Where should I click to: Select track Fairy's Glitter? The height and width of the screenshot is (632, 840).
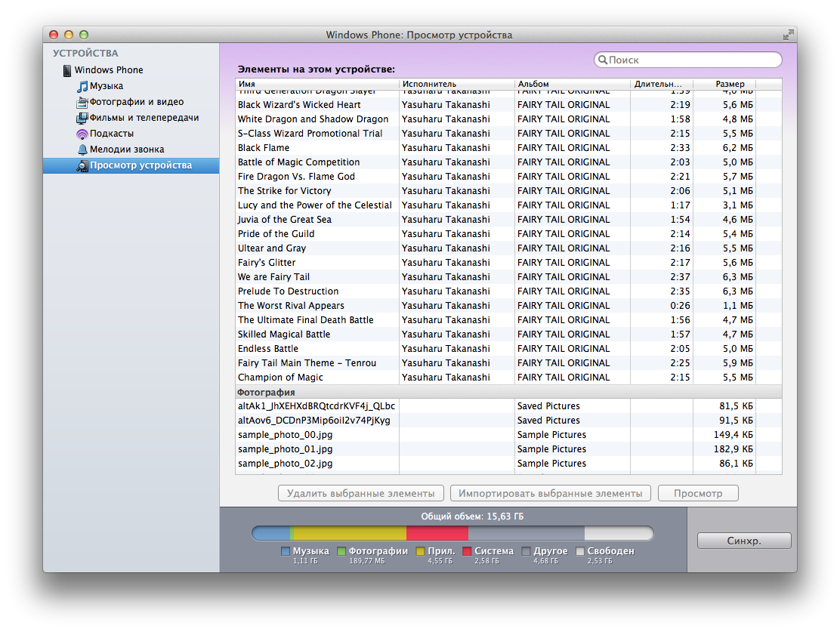point(508,263)
